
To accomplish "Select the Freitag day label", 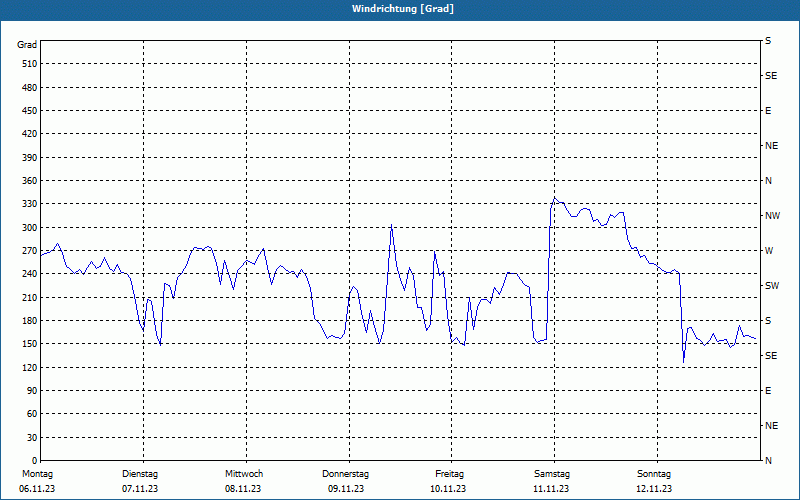I will click(x=449, y=474).
